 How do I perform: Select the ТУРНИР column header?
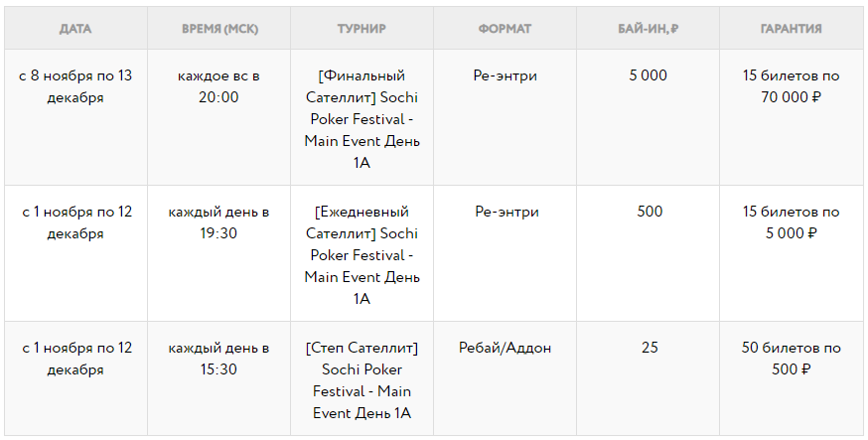362,29
